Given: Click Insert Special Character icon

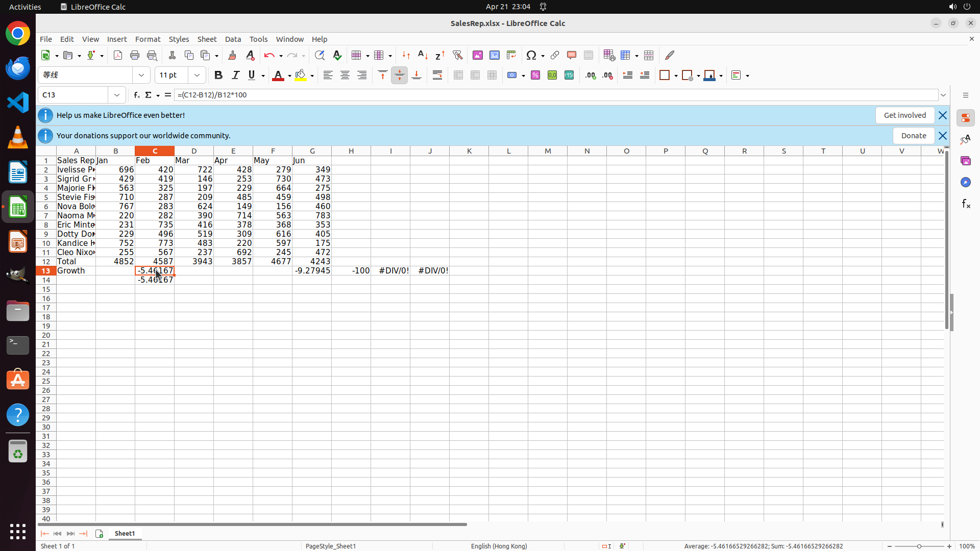Looking at the screenshot, I should point(531,55).
